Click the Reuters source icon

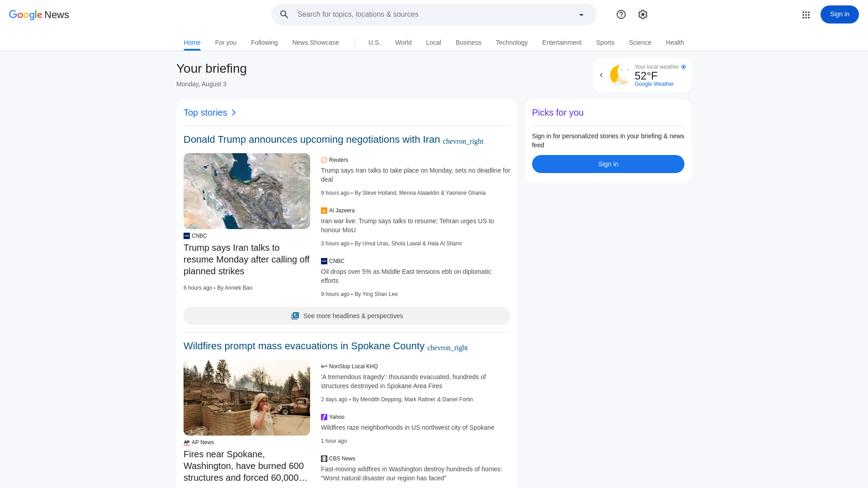click(x=324, y=160)
